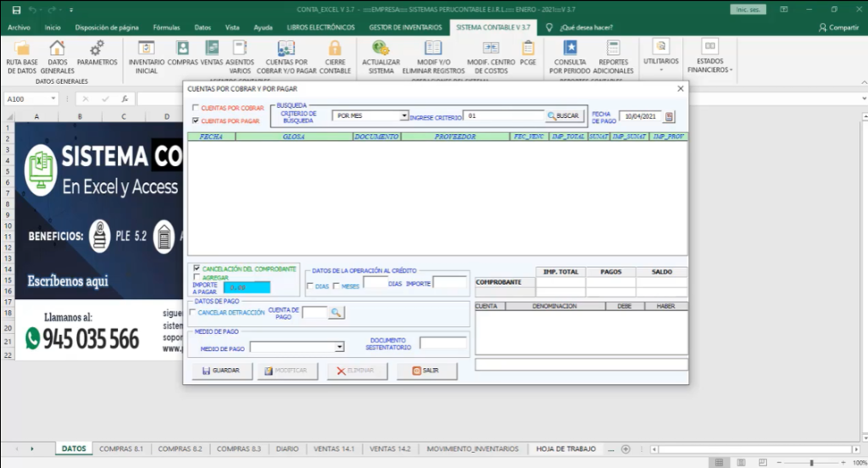This screenshot has width=868, height=468.
Task: Click the Ingrese Criterio input field
Action: point(504,115)
